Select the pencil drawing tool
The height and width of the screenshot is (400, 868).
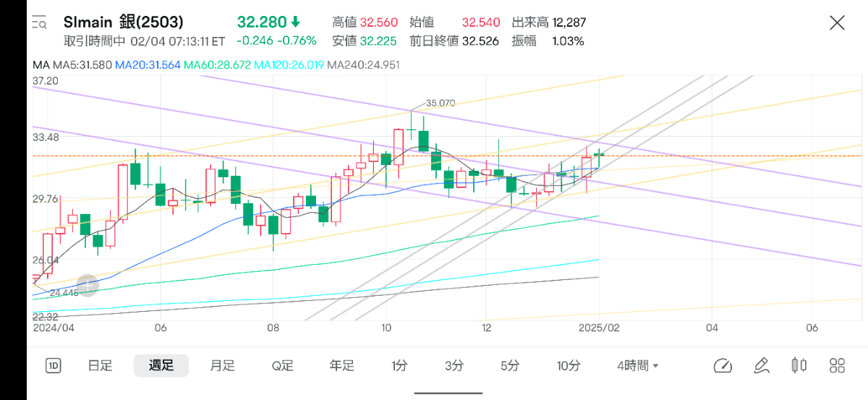tap(761, 366)
